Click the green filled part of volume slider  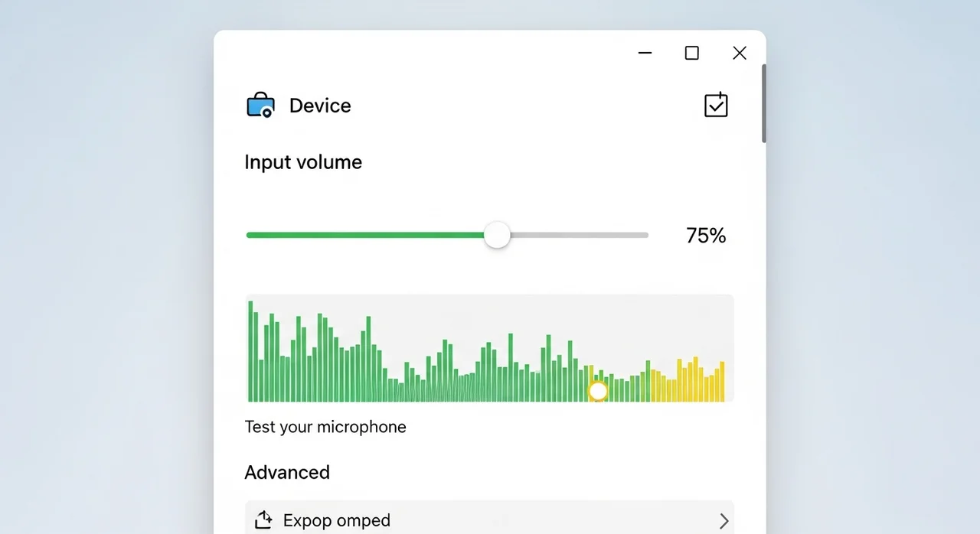click(x=367, y=235)
